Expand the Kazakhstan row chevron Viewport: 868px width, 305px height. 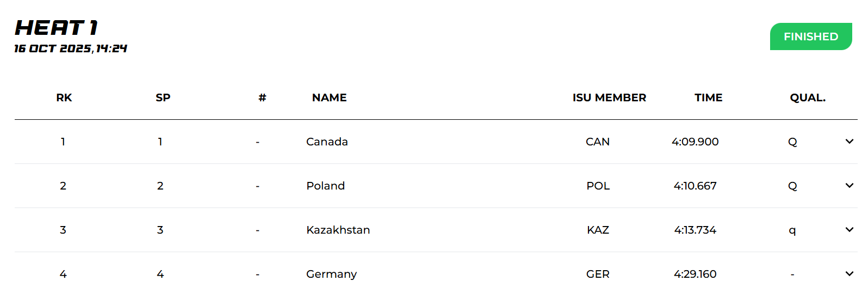[849, 230]
